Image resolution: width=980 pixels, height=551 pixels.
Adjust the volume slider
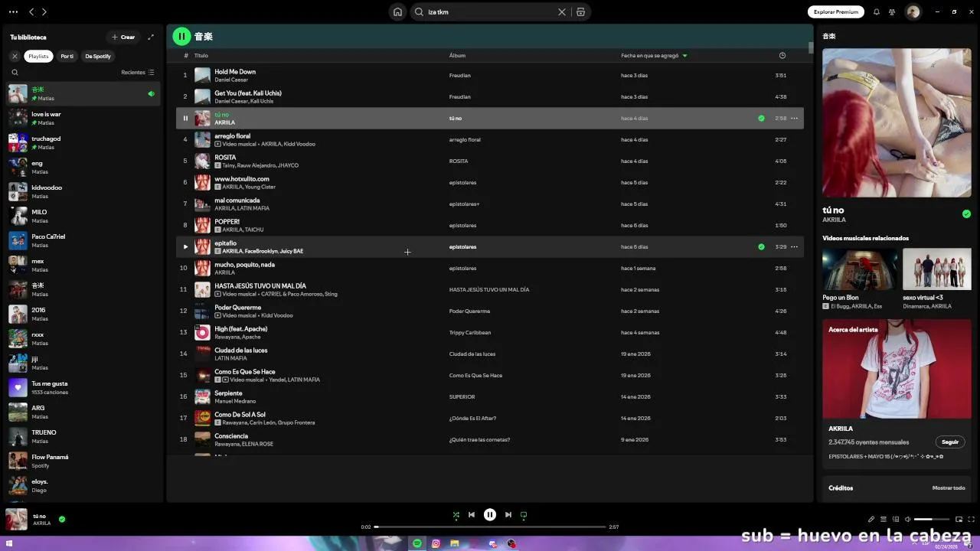[x=932, y=520]
